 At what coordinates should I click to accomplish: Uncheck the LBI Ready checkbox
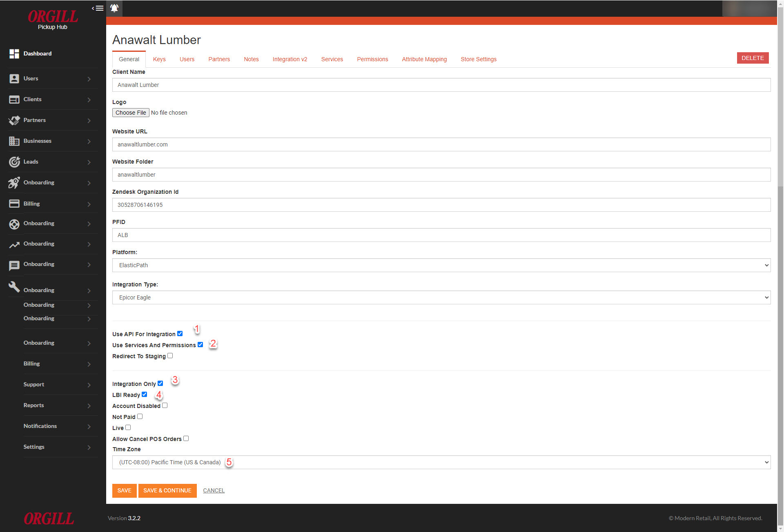click(x=145, y=395)
